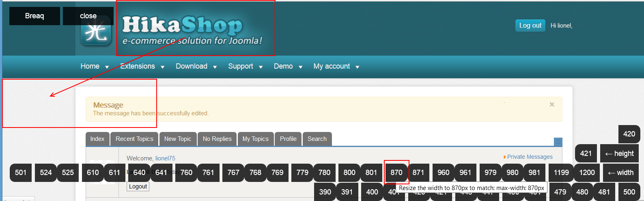
Task: Select the 390 breakpoint button
Action: tap(325, 192)
